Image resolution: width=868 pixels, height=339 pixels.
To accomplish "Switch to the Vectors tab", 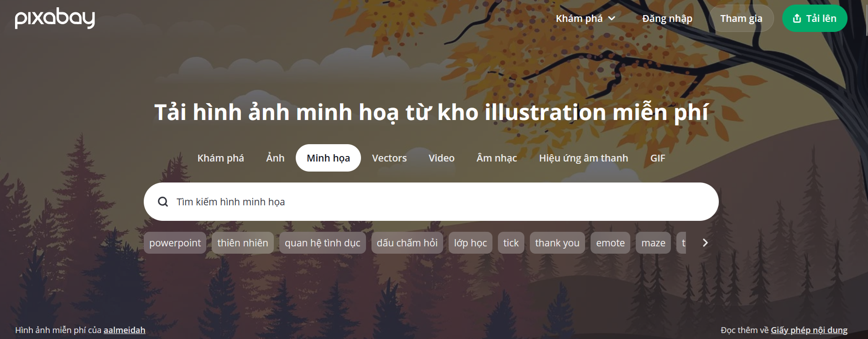I will click(x=389, y=158).
